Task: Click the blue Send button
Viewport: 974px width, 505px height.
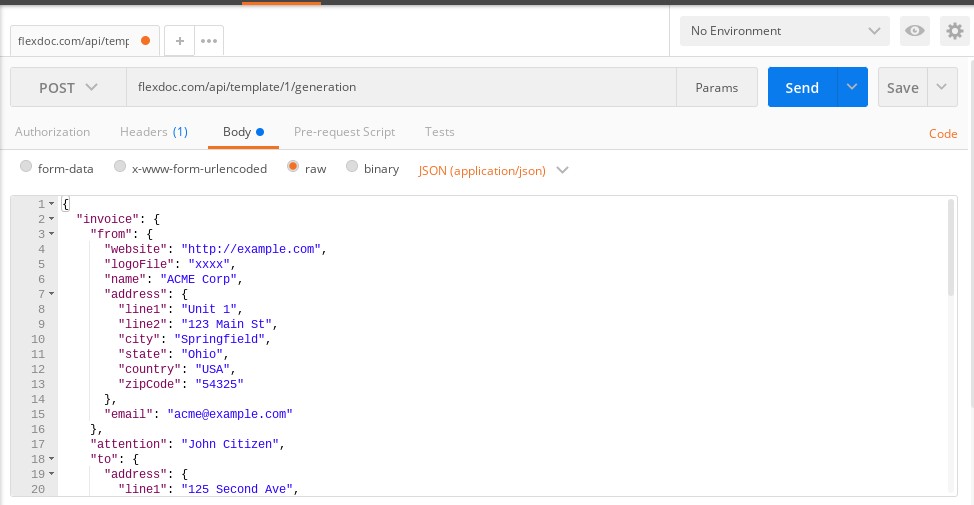Action: tap(802, 87)
